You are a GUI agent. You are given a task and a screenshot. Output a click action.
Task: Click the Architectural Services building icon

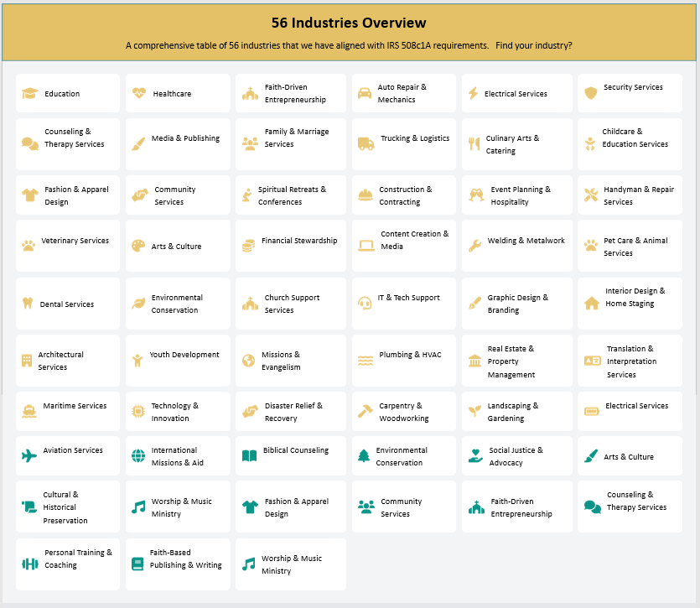27,361
